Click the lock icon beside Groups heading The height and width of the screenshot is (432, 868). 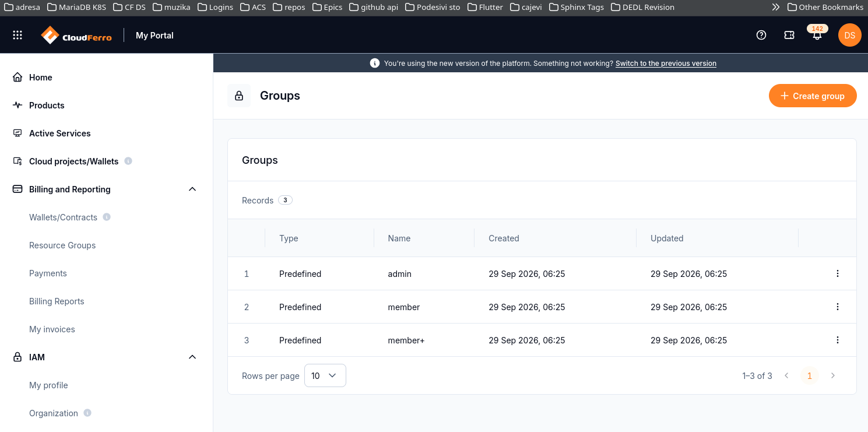tap(239, 96)
